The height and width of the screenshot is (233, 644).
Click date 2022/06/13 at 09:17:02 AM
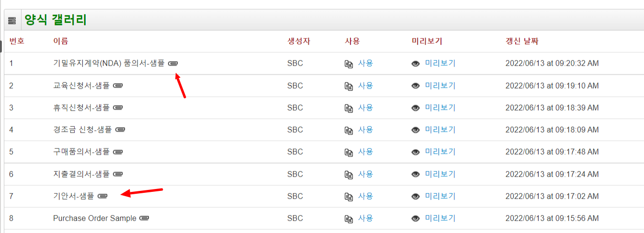pos(552,197)
